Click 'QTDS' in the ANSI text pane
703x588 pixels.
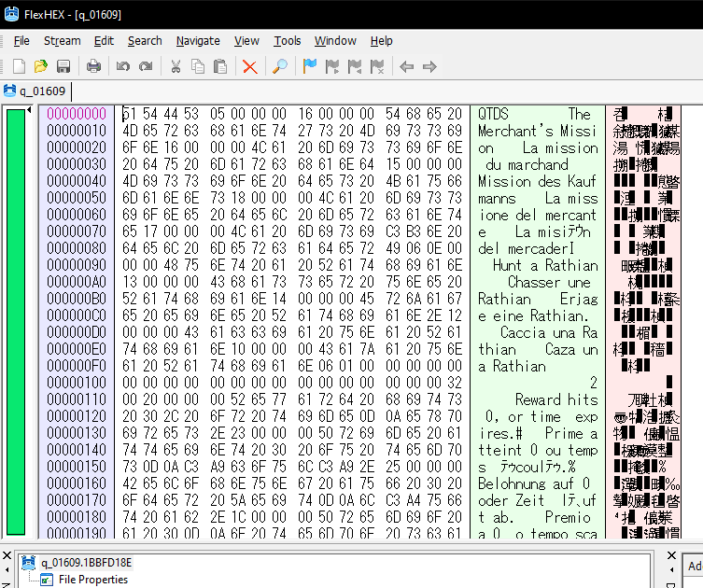pyautogui.click(x=493, y=113)
